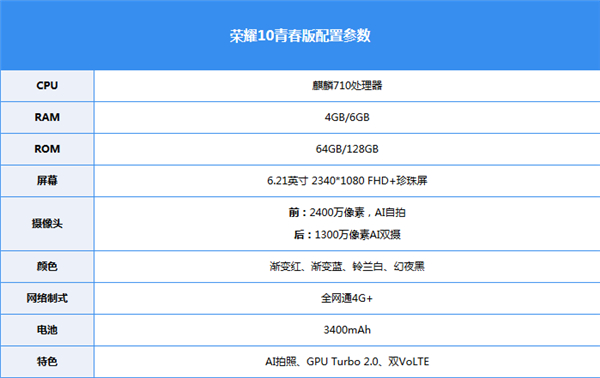Click the title 荣耀10青春版配置参数
Screen dimensions: 600x378
click(x=300, y=36)
